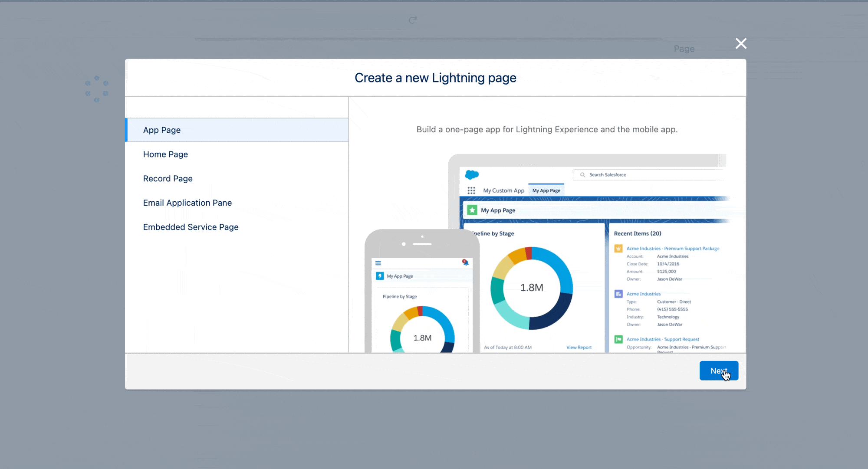Image resolution: width=868 pixels, height=469 pixels.
Task: Close the dialog with the X icon
Action: pos(741,43)
